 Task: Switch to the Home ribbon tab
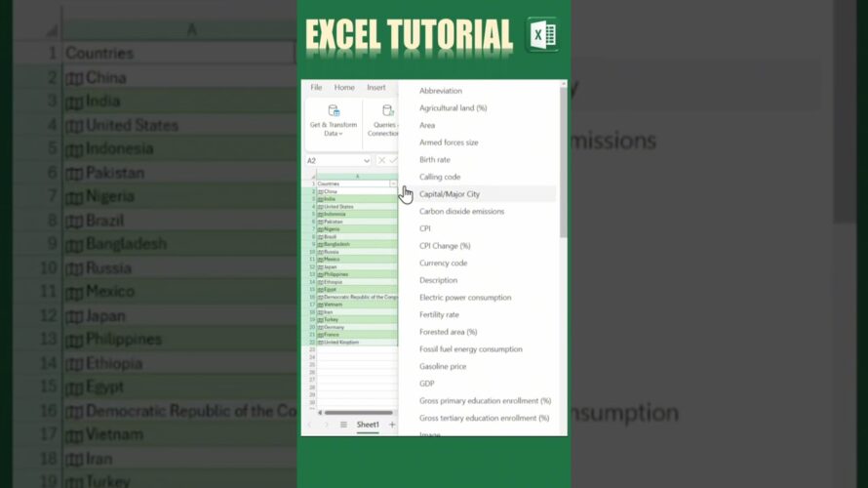coord(344,88)
